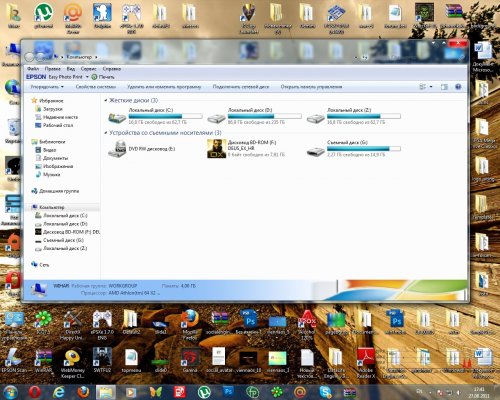The height and width of the screenshot is (400, 500).
Task: Open the Упорядочить dropdown
Action: [x=47, y=87]
